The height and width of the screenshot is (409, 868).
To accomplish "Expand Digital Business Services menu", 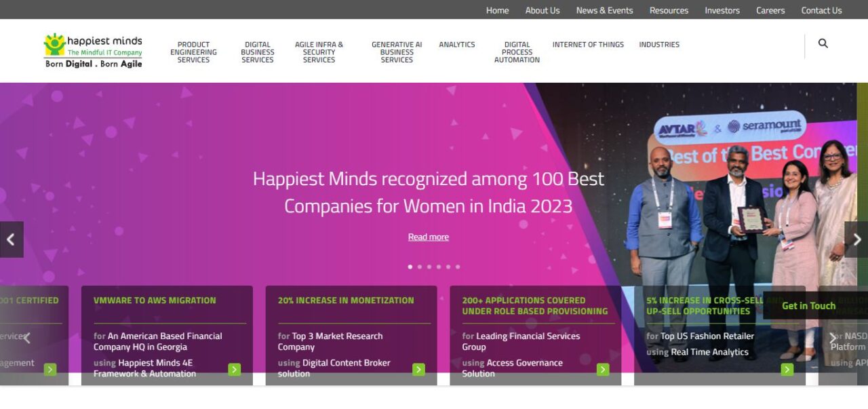I will tap(258, 52).
